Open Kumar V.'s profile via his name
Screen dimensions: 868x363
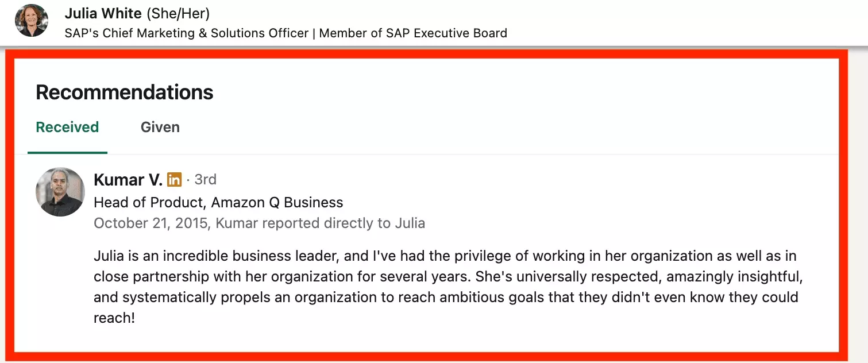[128, 180]
